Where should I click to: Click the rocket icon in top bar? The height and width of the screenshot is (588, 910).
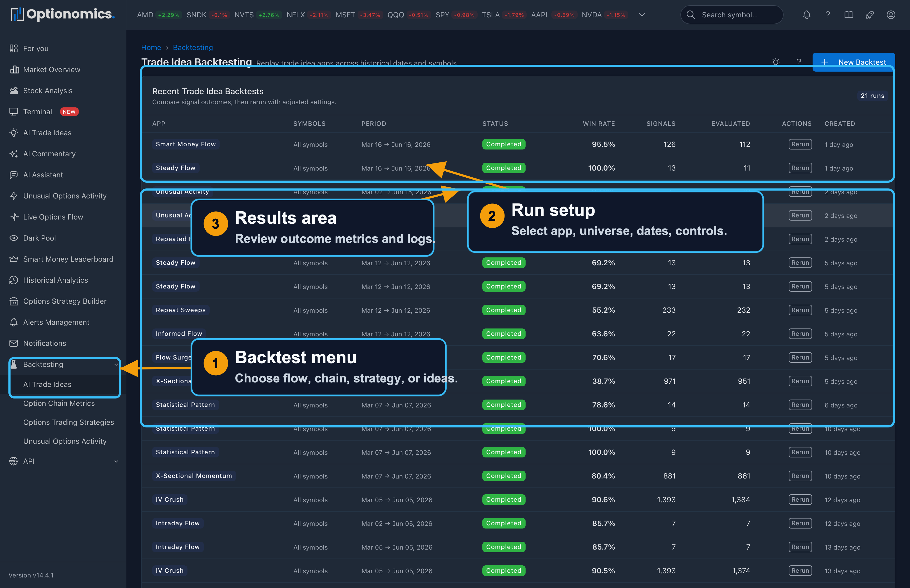[x=869, y=15]
